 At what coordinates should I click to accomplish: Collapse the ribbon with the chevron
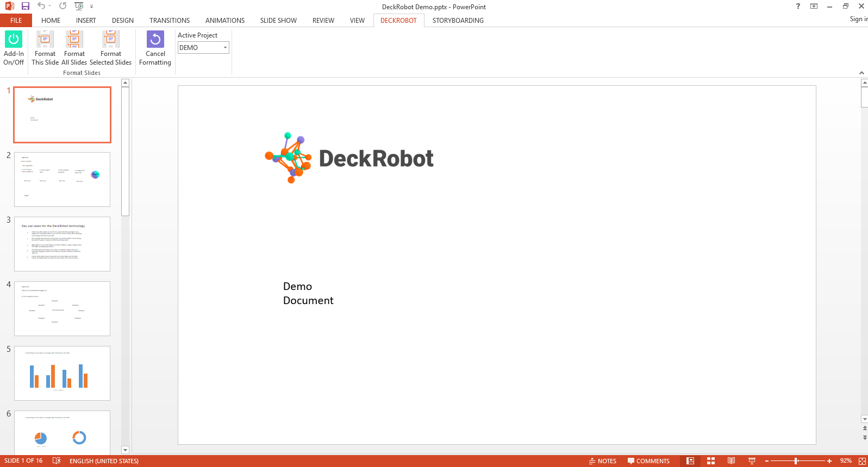click(861, 73)
